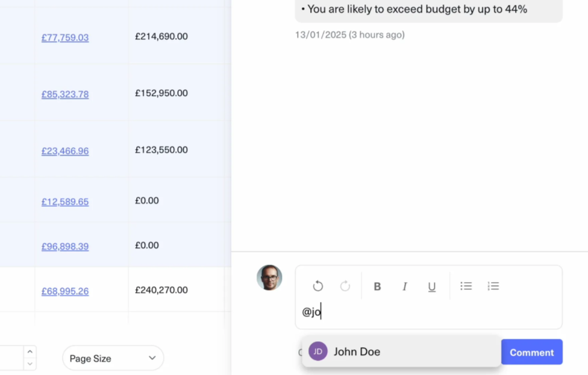
Task: Open the £77,759.03 amount link
Action: [x=64, y=37]
